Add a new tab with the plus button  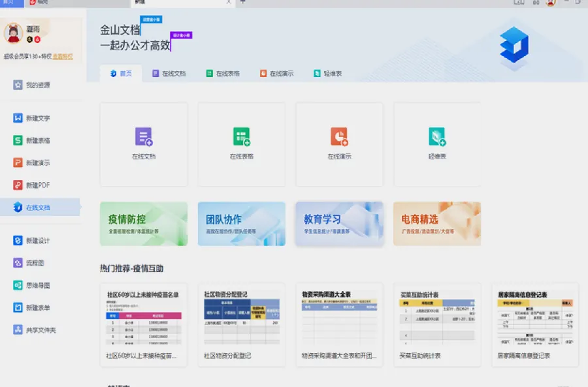point(242,2)
